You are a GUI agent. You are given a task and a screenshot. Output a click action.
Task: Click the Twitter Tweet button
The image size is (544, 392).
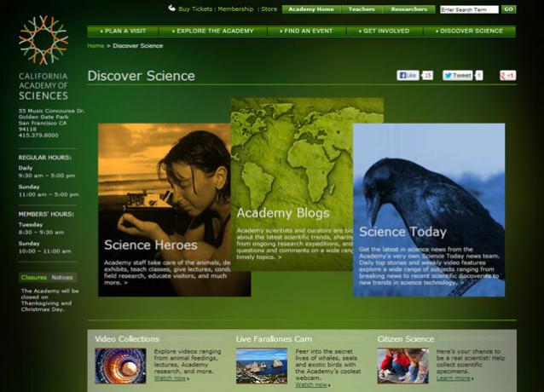pos(458,75)
